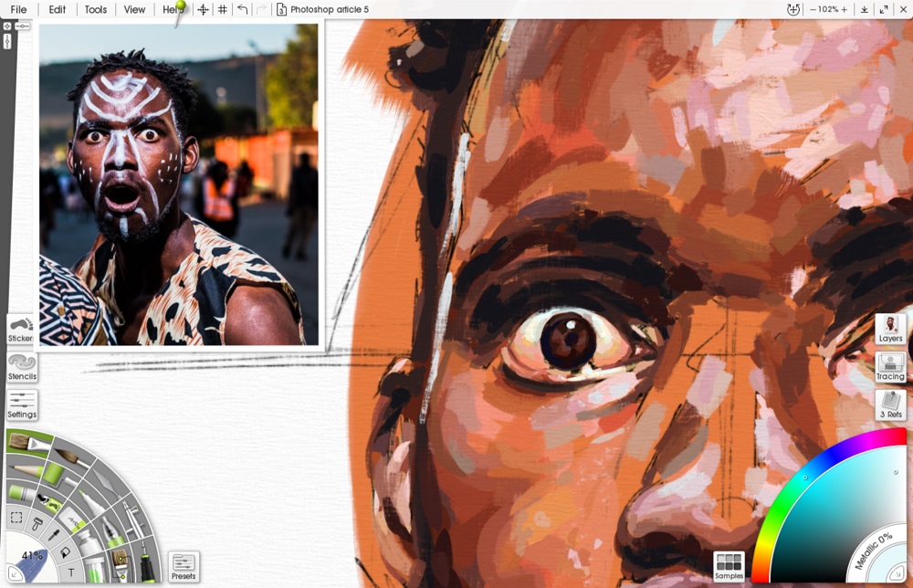913x588 pixels.
Task: Click the download arrow icon in menu bar
Action: point(865,9)
